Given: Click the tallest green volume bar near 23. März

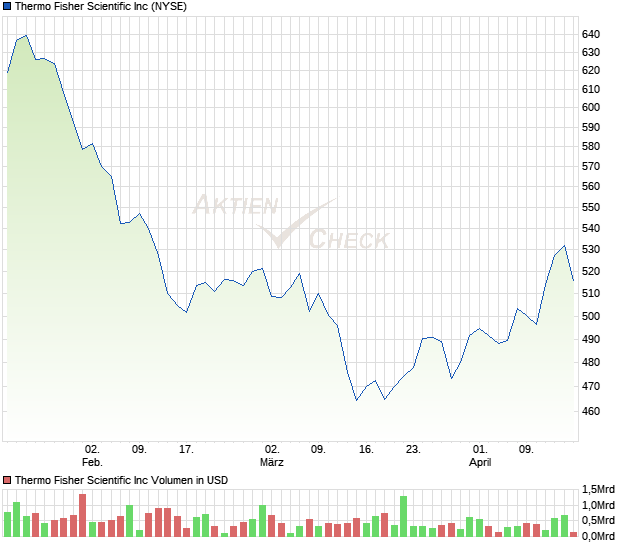Looking at the screenshot, I should (404, 516).
